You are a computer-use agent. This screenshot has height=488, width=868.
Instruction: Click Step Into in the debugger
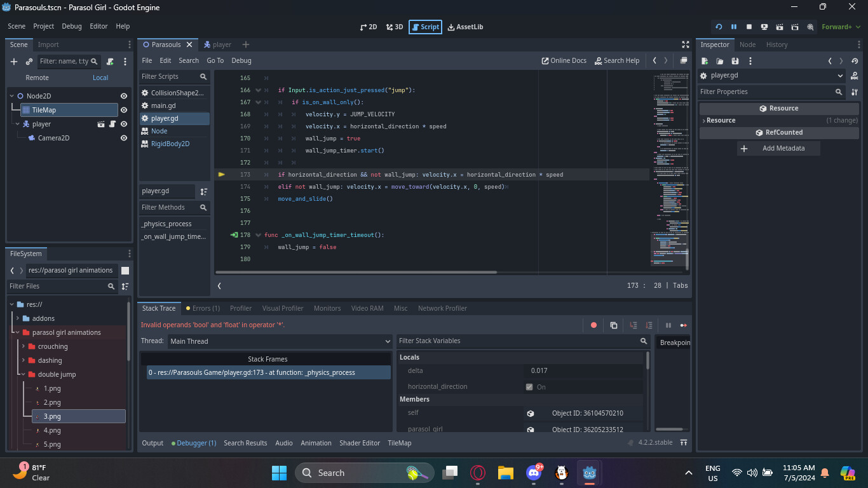(634, 325)
